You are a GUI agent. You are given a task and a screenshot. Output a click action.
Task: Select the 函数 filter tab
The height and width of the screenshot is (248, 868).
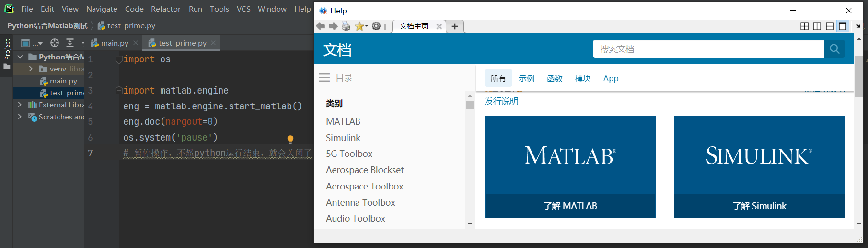555,78
